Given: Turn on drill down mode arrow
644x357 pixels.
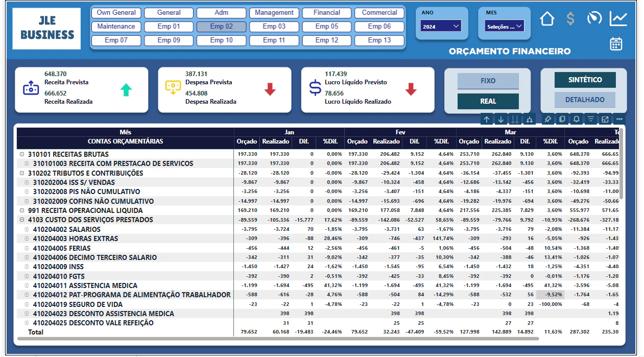Looking at the screenshot, I should 501,119.
